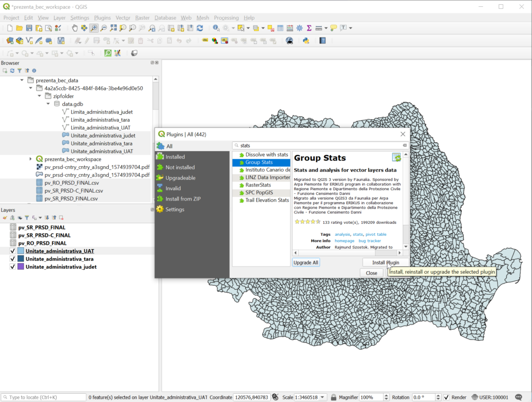Image resolution: width=532 pixels, height=402 pixels.
Task: Toggle the scale lock padlock icon
Action: pyautogui.click(x=333, y=397)
